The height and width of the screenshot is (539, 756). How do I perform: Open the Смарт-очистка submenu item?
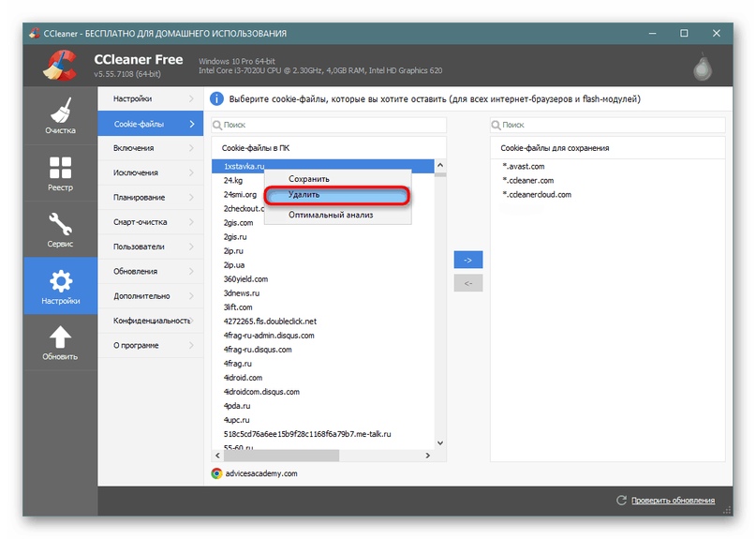pyautogui.click(x=151, y=222)
